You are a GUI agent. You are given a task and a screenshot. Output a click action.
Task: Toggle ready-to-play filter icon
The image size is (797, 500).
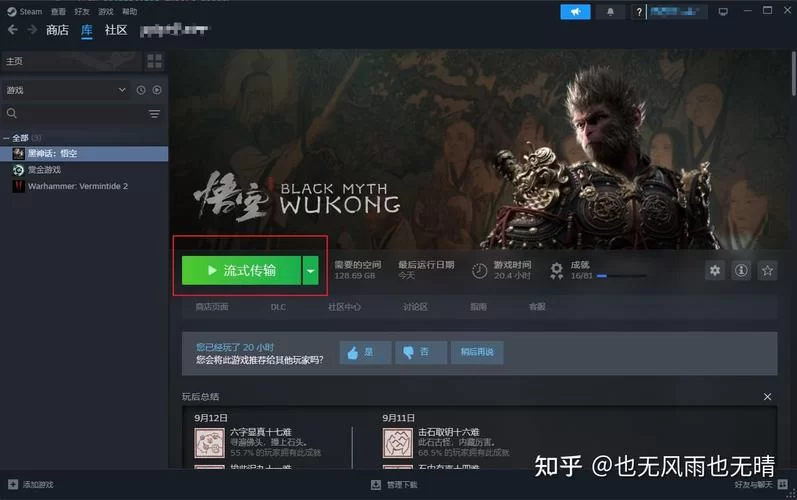[x=157, y=90]
